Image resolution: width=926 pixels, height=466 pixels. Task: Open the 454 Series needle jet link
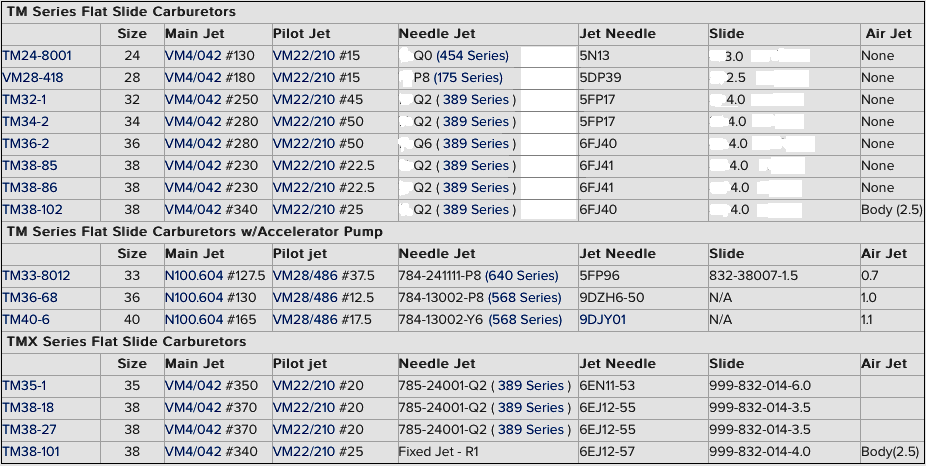tap(472, 56)
